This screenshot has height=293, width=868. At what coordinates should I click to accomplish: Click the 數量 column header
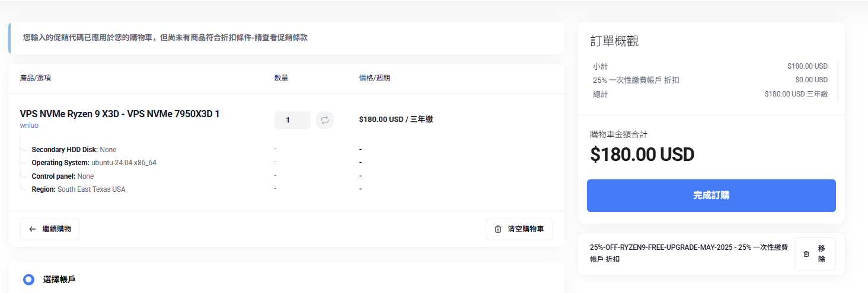pyautogui.click(x=282, y=78)
